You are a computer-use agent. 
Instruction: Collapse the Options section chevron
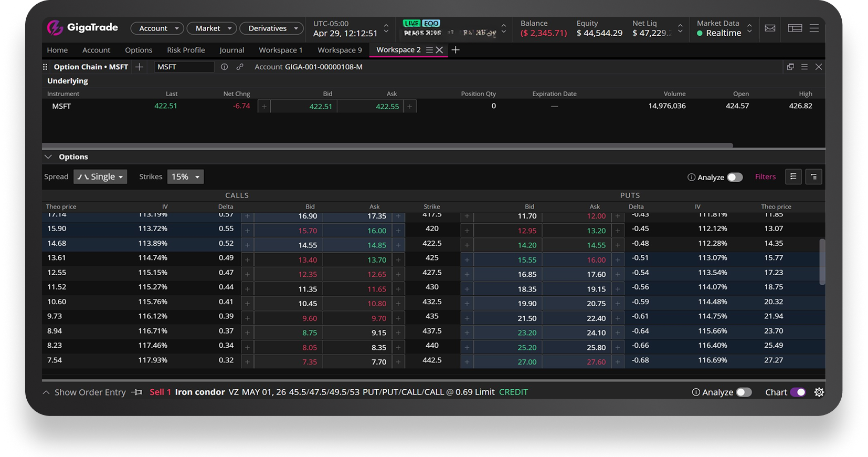pos(48,157)
